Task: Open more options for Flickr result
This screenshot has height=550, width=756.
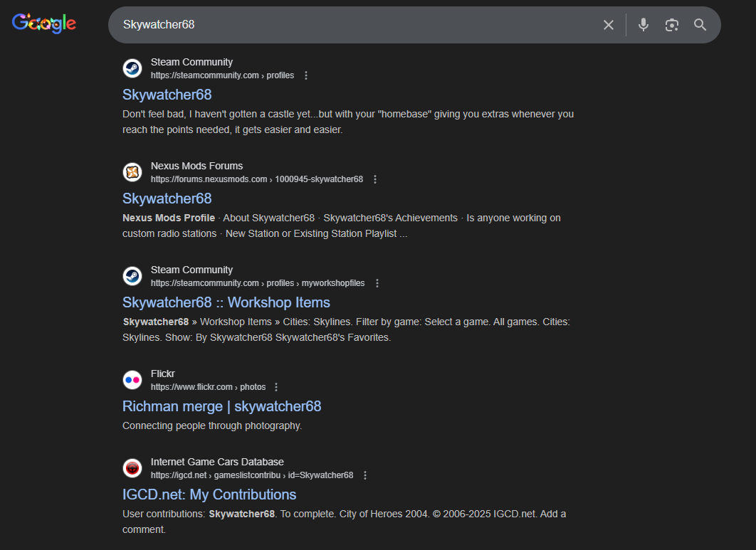Action: pyautogui.click(x=276, y=387)
